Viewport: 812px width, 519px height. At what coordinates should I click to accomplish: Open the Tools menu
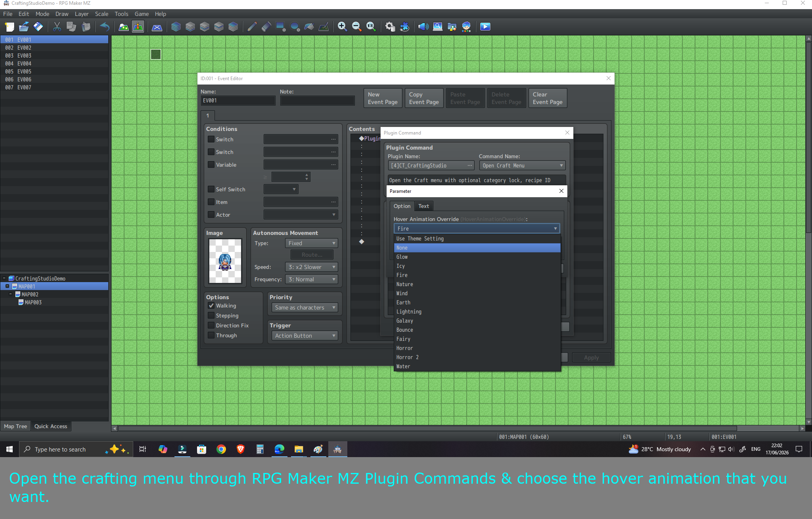tap(121, 14)
